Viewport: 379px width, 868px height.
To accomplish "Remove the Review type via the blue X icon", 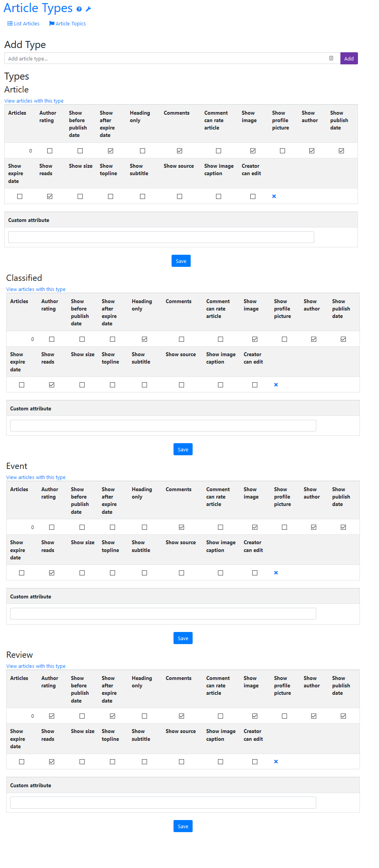I will [x=276, y=762].
